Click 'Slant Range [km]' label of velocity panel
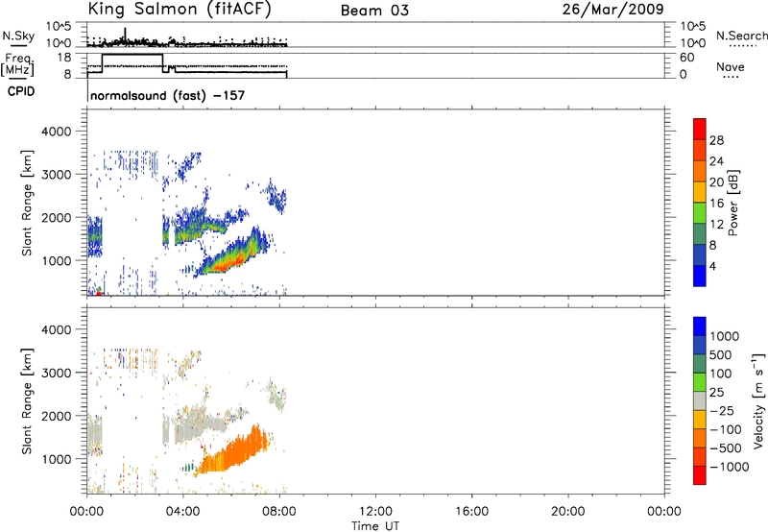The height and width of the screenshot is (532, 768). coord(27,400)
